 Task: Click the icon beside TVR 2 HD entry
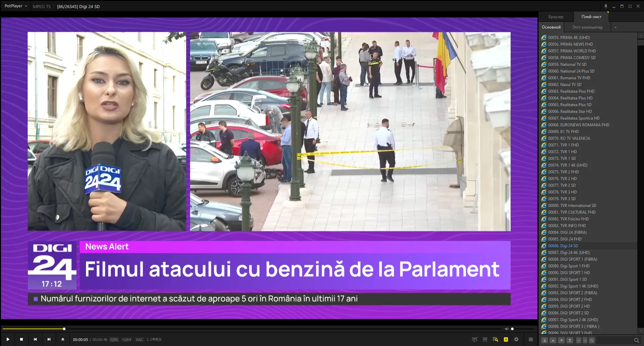click(x=544, y=179)
